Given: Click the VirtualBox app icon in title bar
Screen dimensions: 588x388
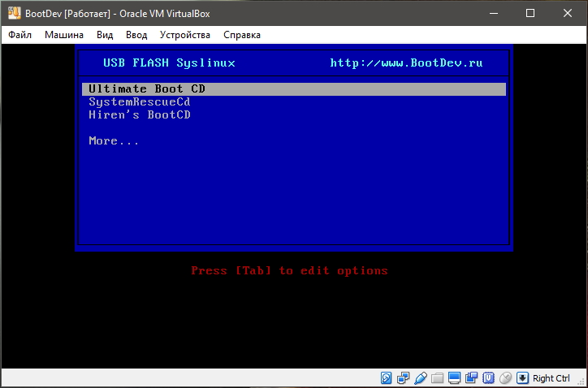Looking at the screenshot, I should (x=15, y=14).
